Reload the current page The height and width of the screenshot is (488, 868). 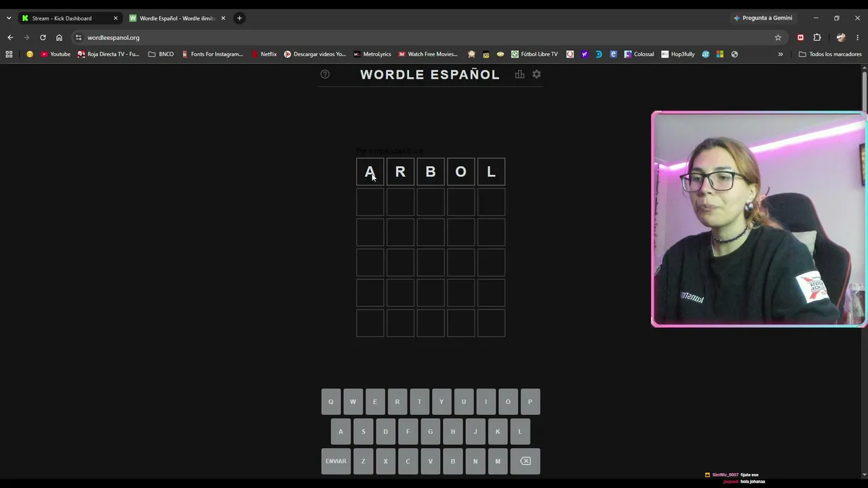[43, 37]
